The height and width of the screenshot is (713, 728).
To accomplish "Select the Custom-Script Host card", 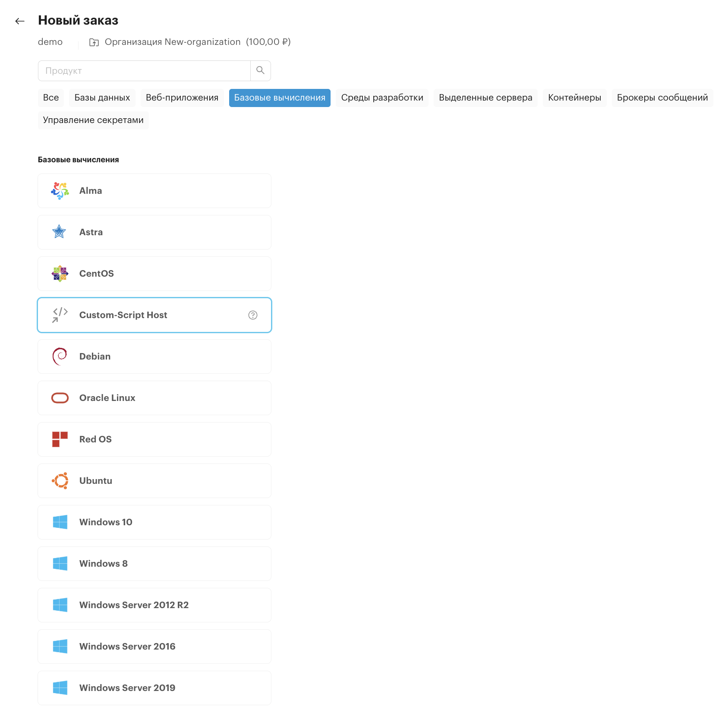I will pyautogui.click(x=154, y=315).
